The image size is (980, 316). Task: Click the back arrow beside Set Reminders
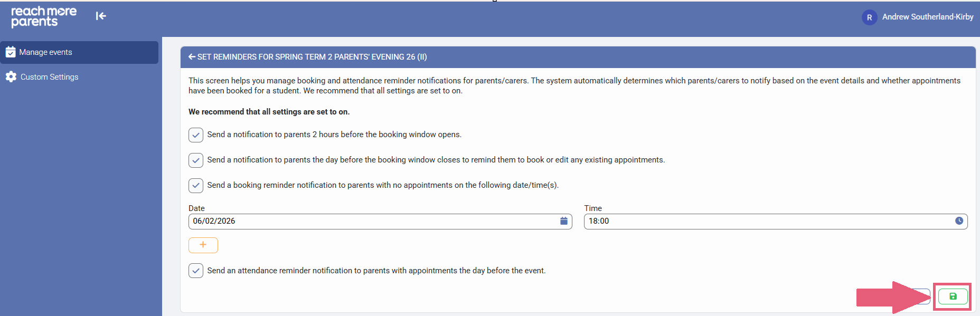192,57
